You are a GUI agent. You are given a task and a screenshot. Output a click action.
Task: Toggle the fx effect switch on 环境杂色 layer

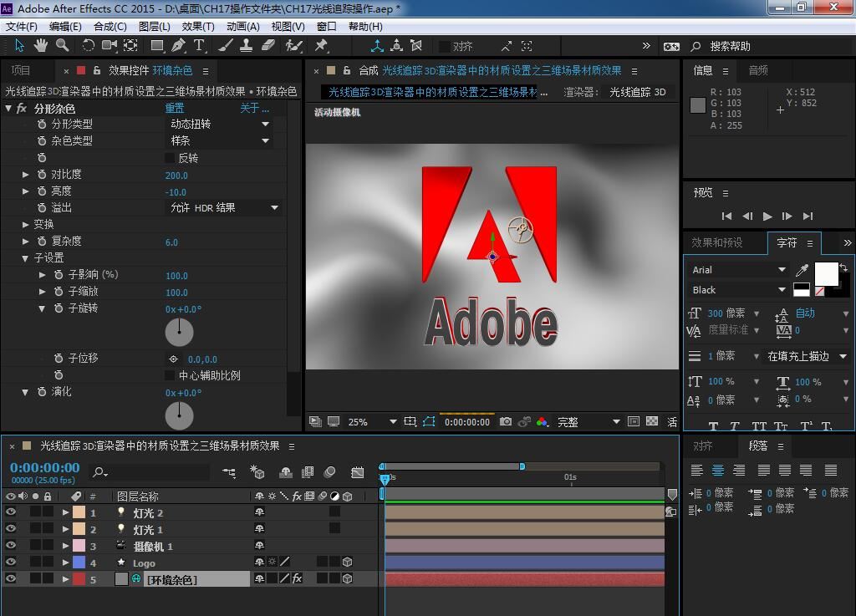tap(297, 578)
